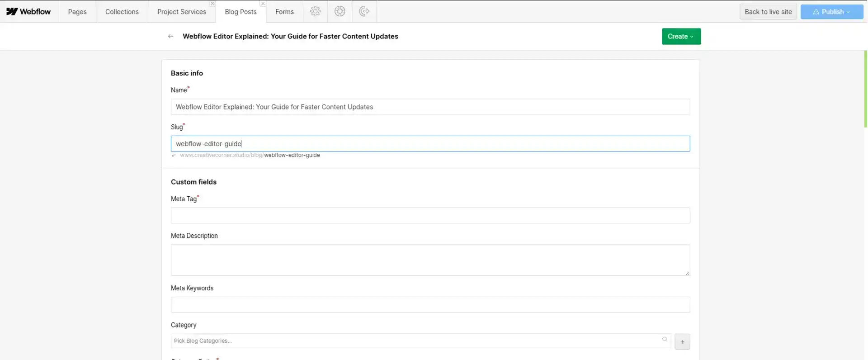Click the logout arrow icon
Viewport: 868px width, 360px height.
(x=364, y=11)
